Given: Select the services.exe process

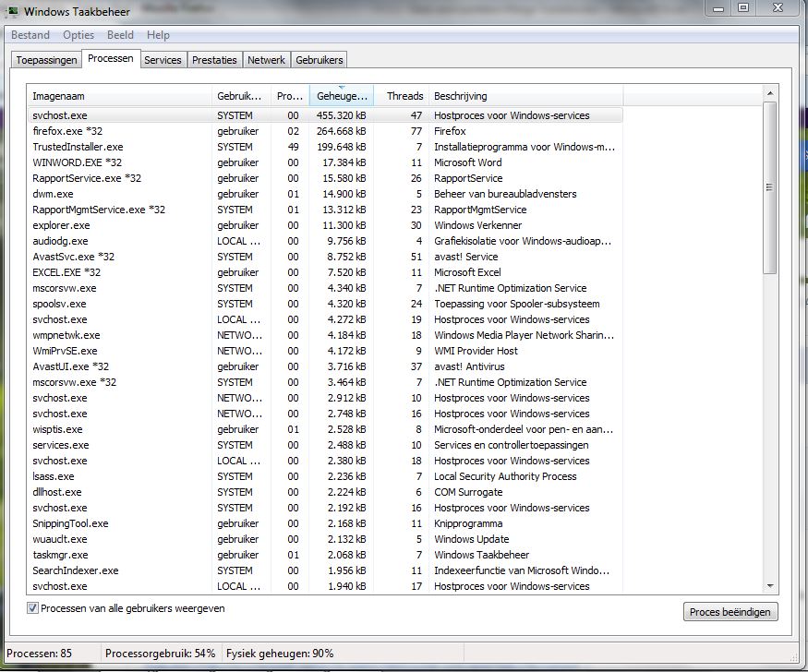Looking at the screenshot, I should pyautogui.click(x=325, y=445).
